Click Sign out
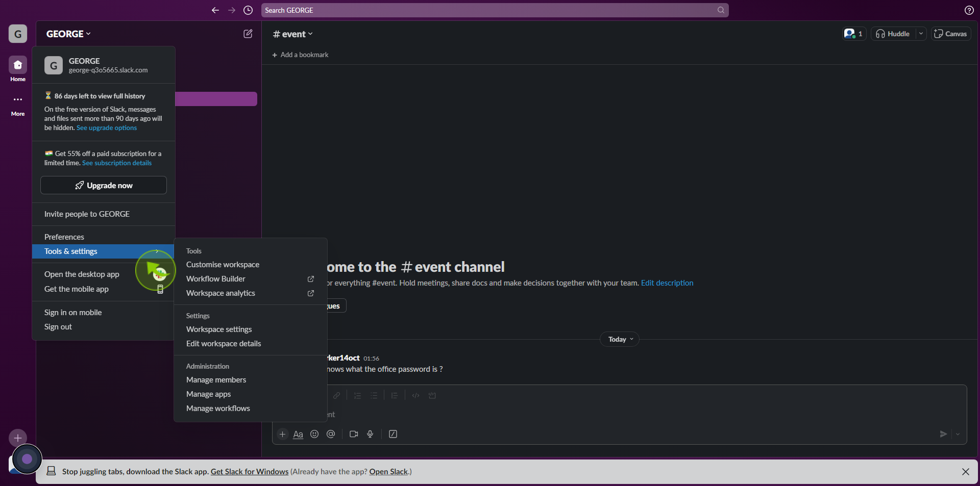Image resolution: width=980 pixels, height=486 pixels. [x=103, y=327]
